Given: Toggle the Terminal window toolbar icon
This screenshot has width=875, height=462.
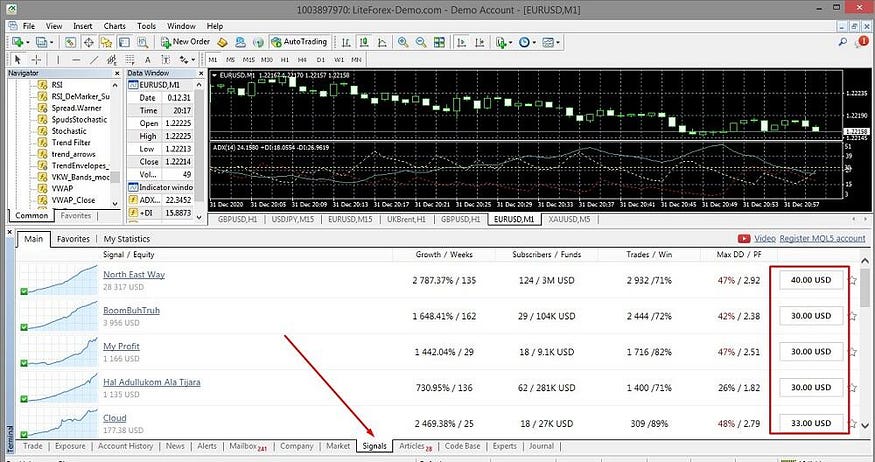Looking at the screenshot, I should tap(124, 42).
